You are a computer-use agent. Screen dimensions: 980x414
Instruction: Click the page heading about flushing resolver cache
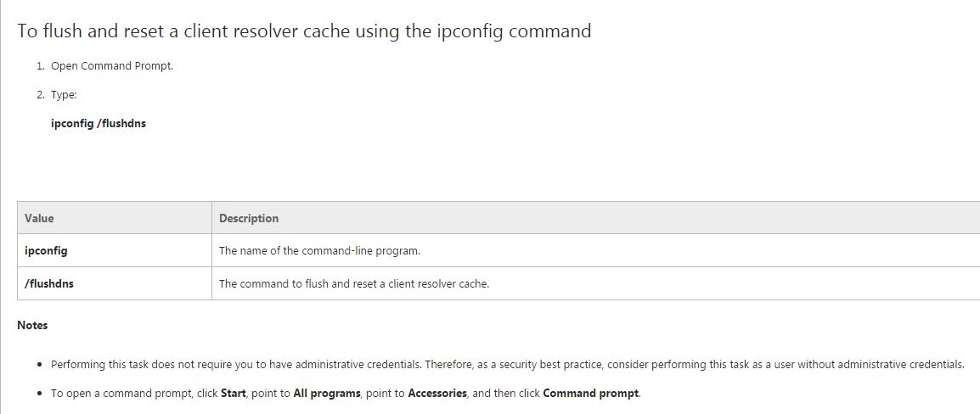tap(304, 31)
